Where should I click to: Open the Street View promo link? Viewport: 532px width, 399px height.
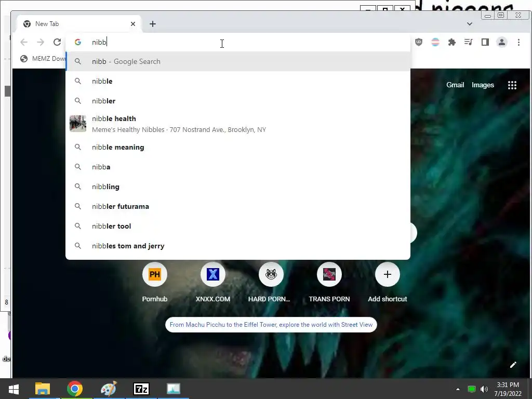click(x=271, y=324)
